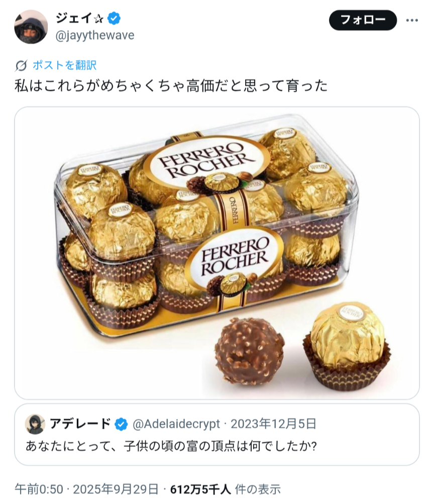
Task: Click the main post text 私はこれらが…
Action: [x=171, y=86]
